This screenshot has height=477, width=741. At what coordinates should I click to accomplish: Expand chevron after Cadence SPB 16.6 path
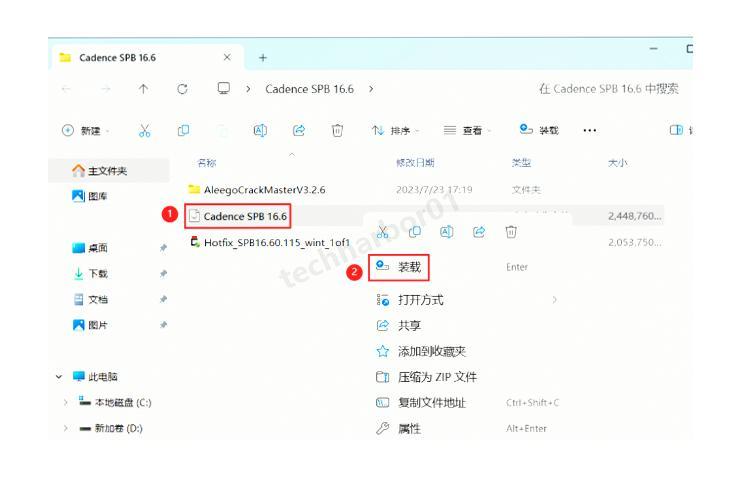371,89
